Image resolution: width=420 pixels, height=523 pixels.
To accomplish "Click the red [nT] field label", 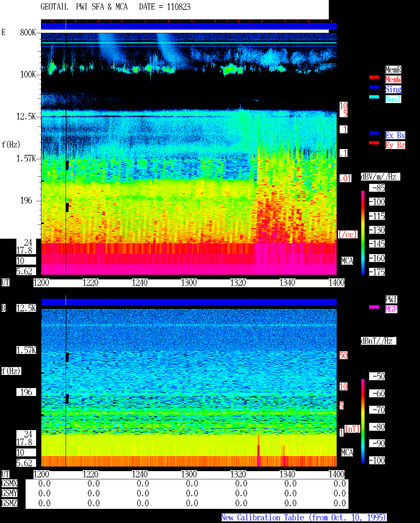I will (352, 429).
